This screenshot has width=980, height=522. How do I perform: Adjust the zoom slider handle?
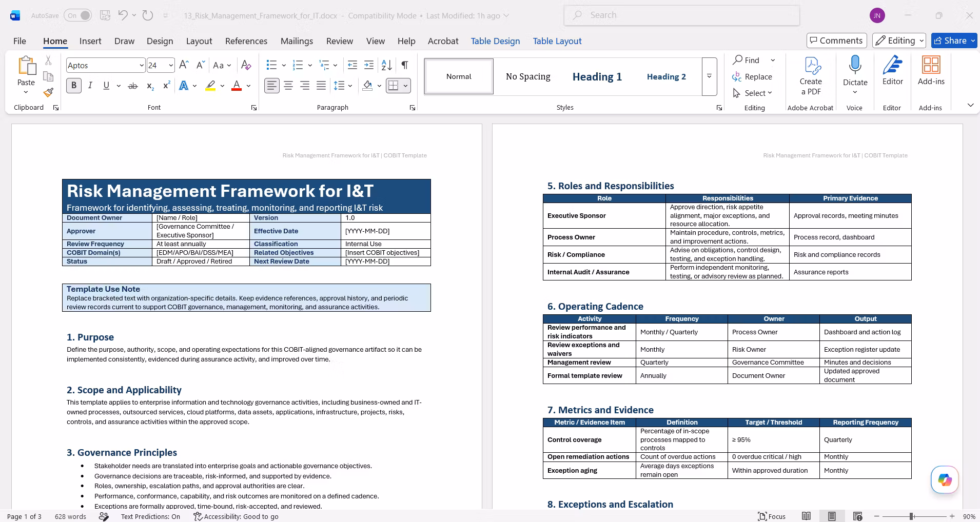(911, 516)
